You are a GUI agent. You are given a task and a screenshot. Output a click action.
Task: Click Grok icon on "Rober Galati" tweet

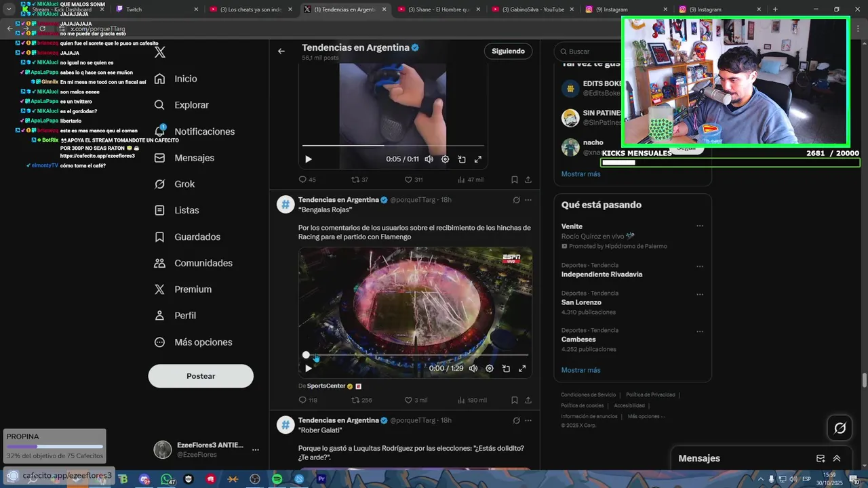click(516, 420)
